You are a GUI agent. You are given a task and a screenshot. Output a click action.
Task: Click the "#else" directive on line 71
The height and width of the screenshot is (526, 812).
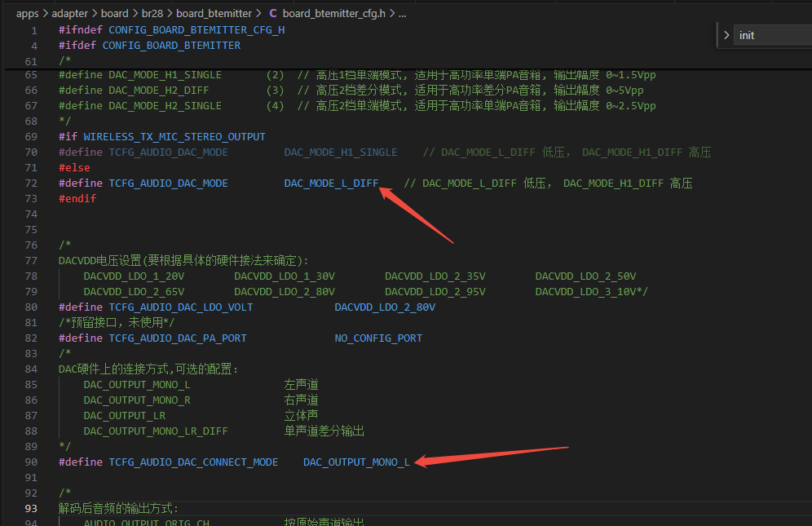tap(74, 168)
